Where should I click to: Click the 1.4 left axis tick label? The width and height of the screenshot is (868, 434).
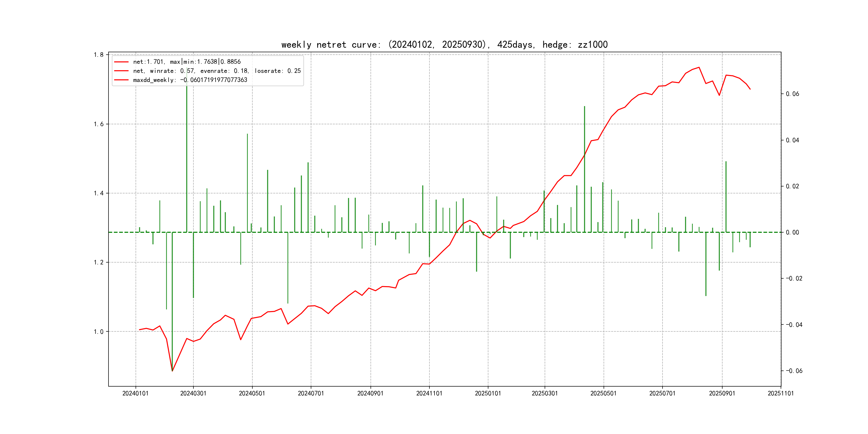click(99, 193)
